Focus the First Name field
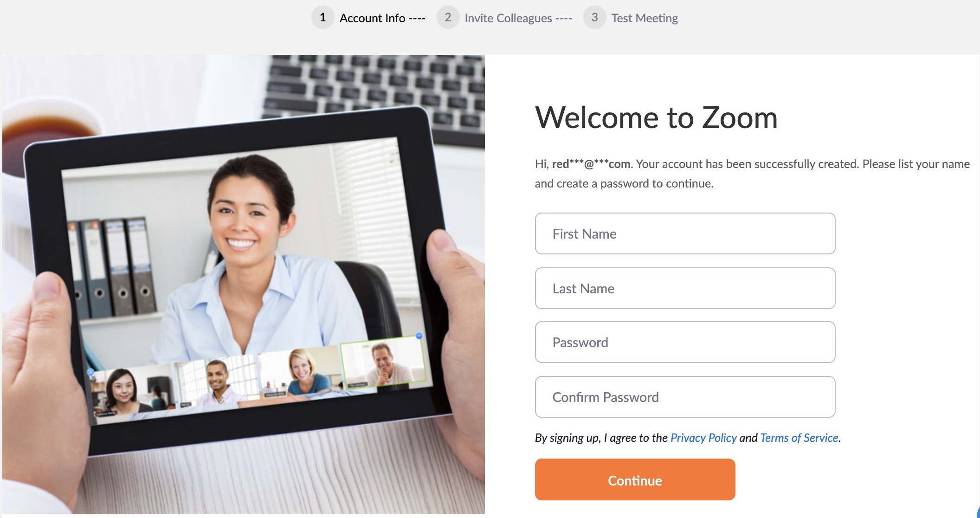Screen dimensions: 980x518 [x=685, y=233]
